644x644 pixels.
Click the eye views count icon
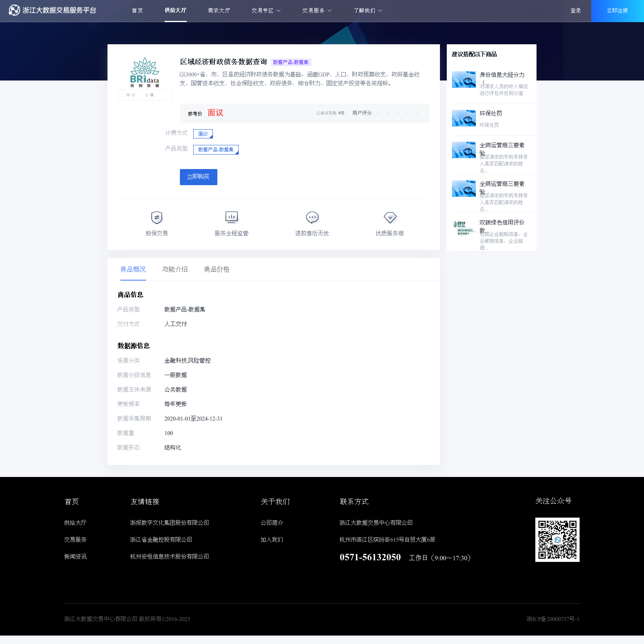[x=128, y=95]
